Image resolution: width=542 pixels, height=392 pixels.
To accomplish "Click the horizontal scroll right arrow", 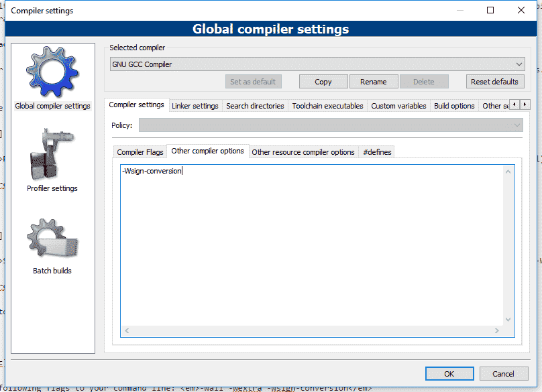I will tap(497, 331).
